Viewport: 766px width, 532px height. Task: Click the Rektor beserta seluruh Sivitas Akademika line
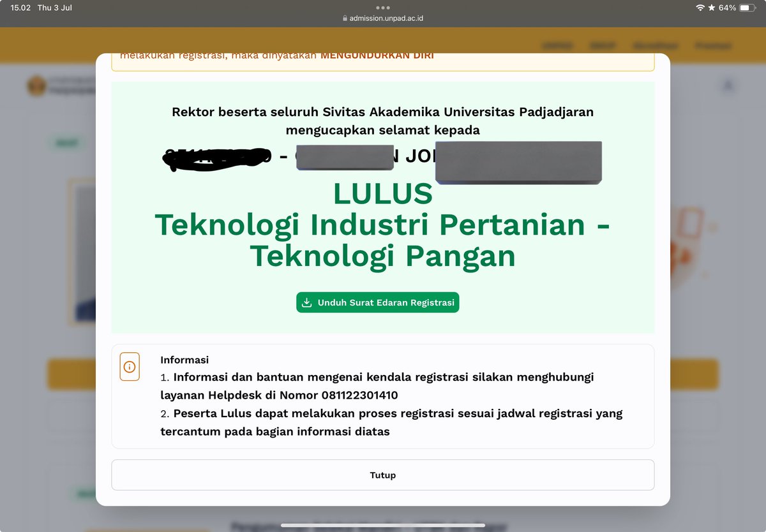coord(383,112)
